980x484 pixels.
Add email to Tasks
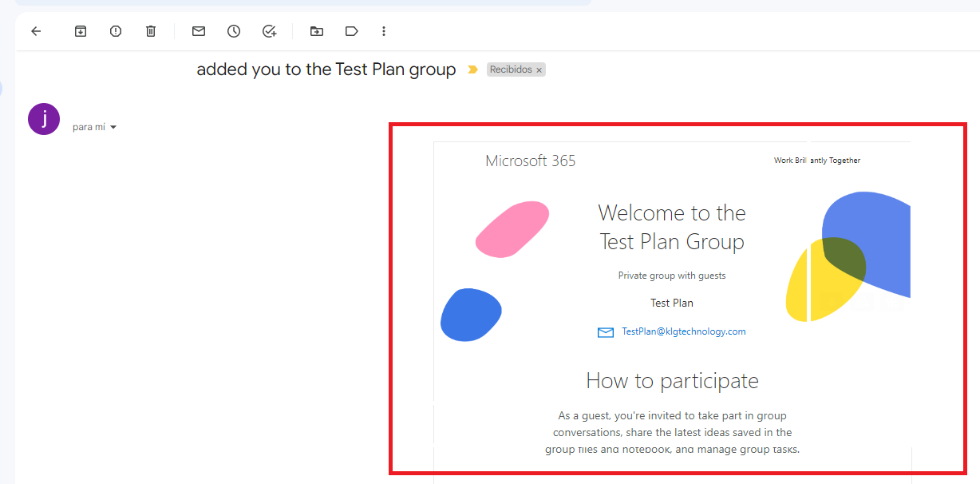tap(269, 31)
